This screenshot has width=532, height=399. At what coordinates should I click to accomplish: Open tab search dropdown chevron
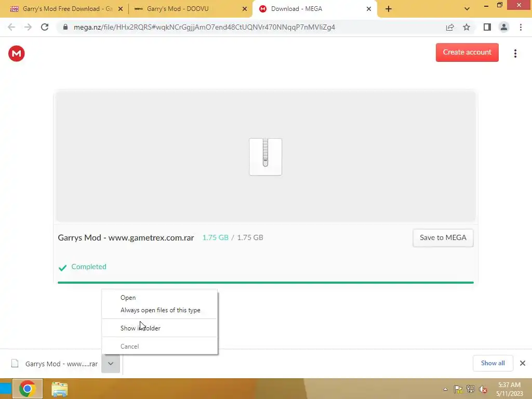click(x=467, y=9)
